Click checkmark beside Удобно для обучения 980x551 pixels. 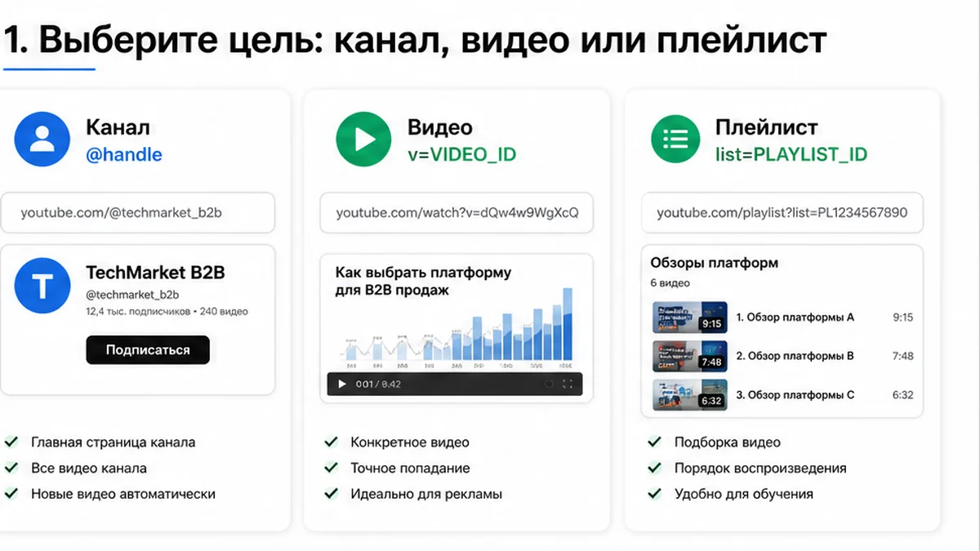(x=654, y=494)
